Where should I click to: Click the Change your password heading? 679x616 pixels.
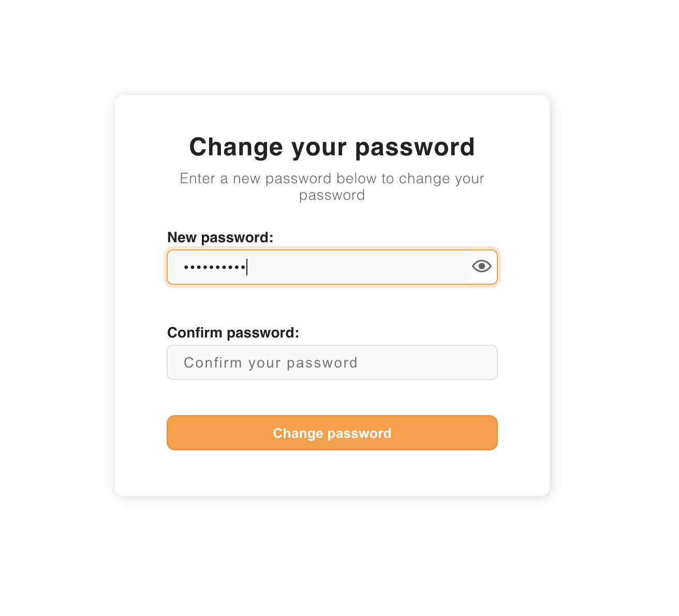[x=332, y=146]
